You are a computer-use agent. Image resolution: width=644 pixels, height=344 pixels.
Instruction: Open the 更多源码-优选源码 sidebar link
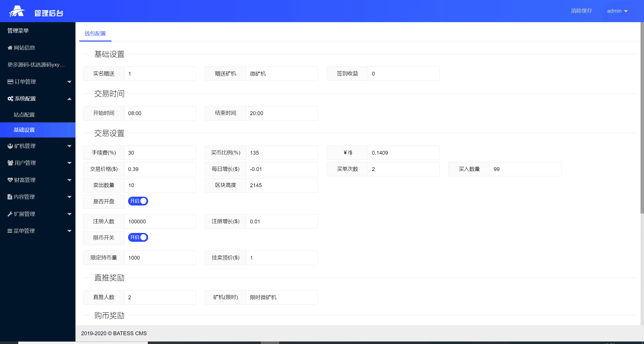(36, 65)
